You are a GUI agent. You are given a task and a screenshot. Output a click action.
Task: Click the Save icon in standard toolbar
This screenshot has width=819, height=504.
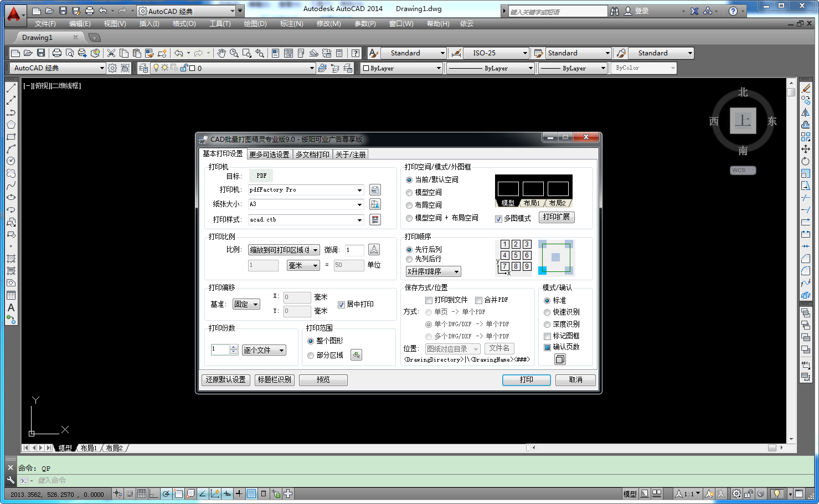pos(41,53)
